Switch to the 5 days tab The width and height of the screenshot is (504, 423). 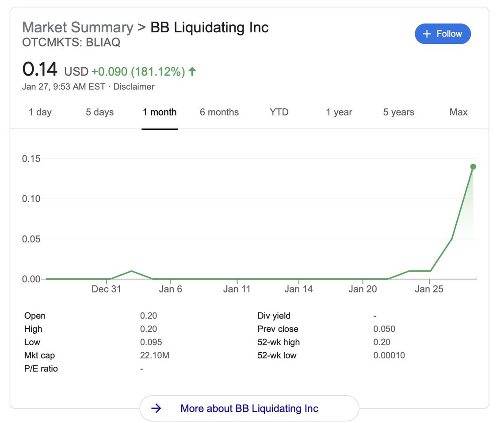point(99,112)
